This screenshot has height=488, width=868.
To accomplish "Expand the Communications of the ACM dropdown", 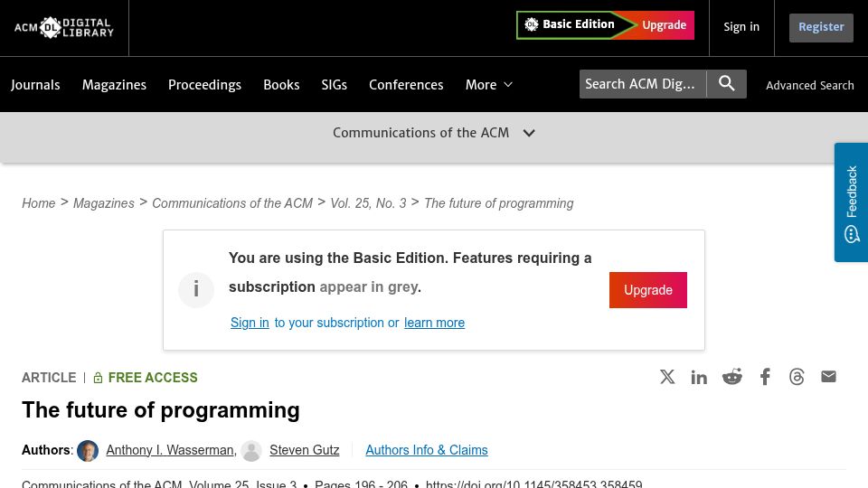I will [433, 133].
